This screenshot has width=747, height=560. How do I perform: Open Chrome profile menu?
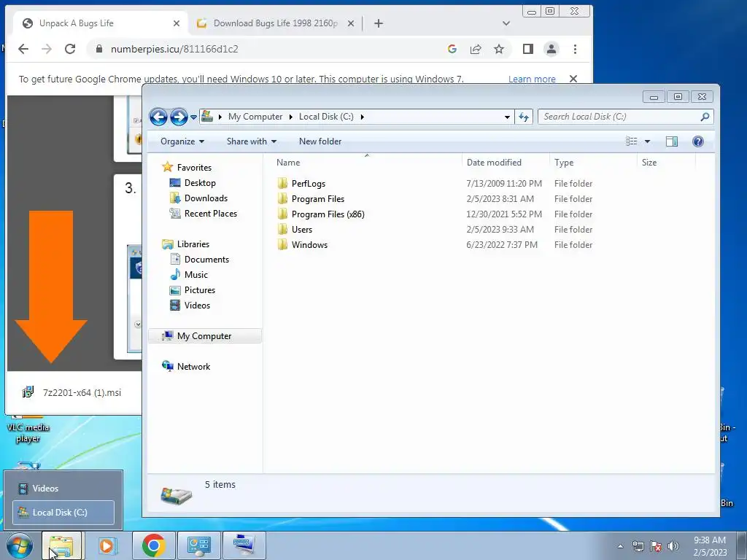tap(551, 49)
